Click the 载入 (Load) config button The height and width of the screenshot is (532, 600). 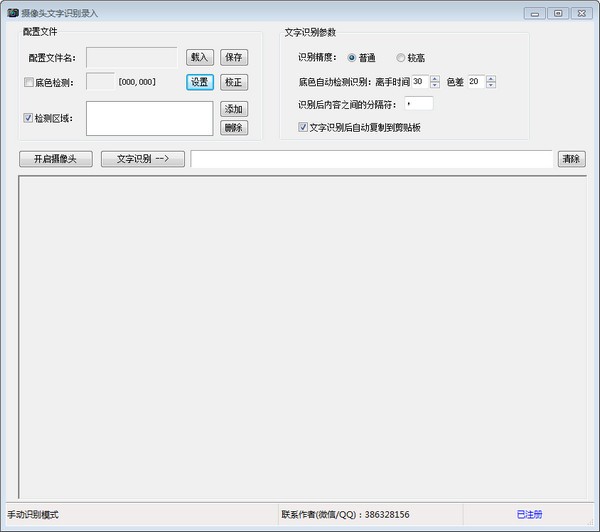point(200,57)
